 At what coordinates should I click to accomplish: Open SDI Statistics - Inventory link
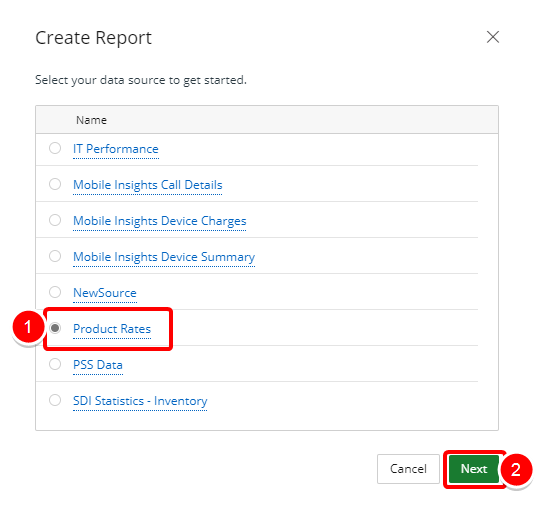[140, 401]
